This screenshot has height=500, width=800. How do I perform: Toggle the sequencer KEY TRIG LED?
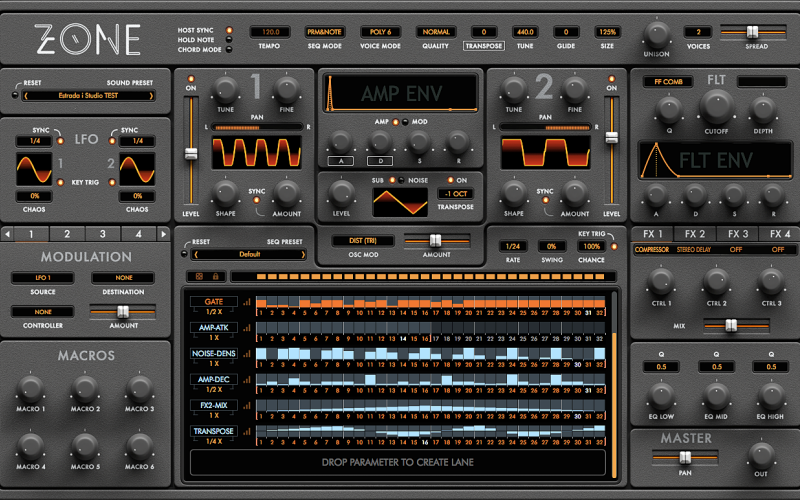tap(614, 246)
